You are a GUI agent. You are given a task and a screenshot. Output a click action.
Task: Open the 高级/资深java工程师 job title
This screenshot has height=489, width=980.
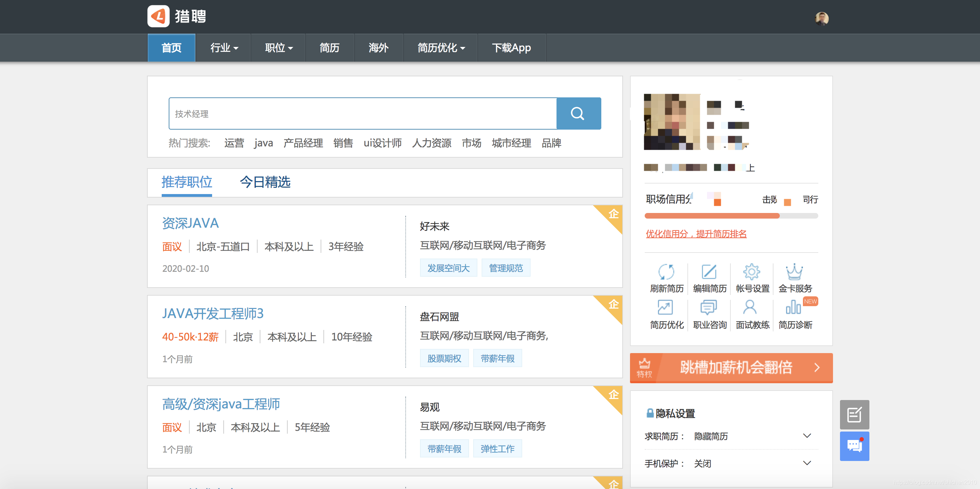(x=220, y=404)
